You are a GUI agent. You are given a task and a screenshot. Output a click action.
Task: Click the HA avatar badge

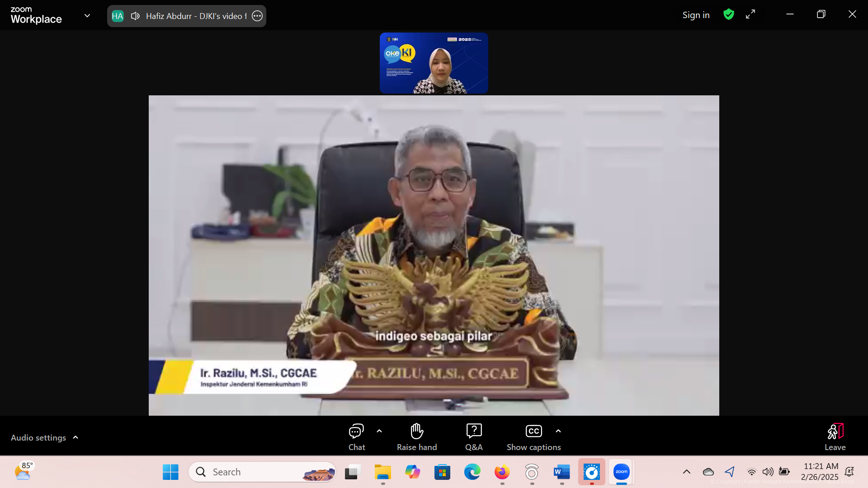tap(118, 16)
